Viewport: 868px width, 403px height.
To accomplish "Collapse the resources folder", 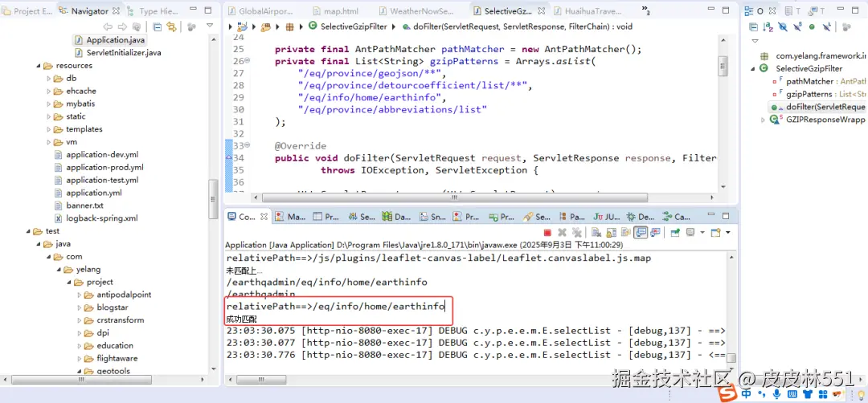I will [x=39, y=66].
